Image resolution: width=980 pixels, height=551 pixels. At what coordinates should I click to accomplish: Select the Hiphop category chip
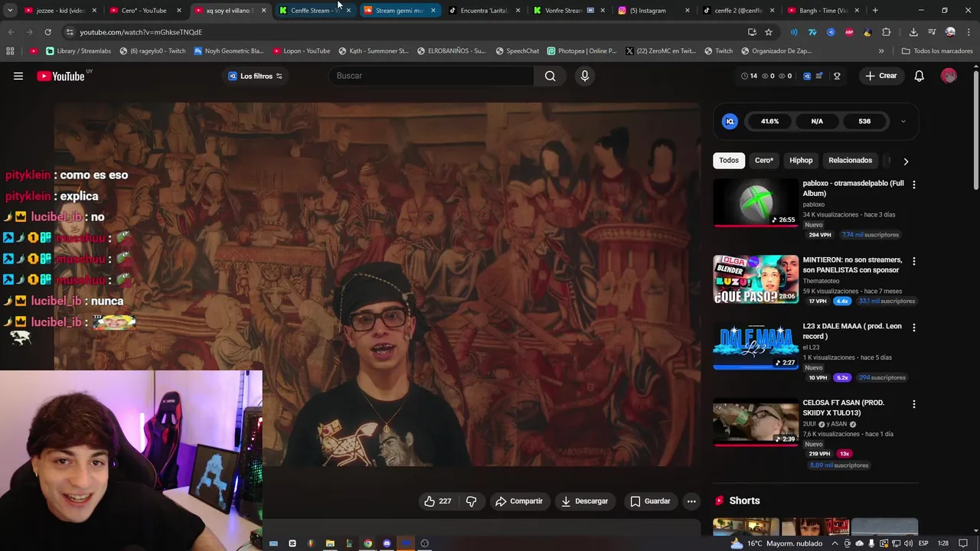click(x=801, y=161)
